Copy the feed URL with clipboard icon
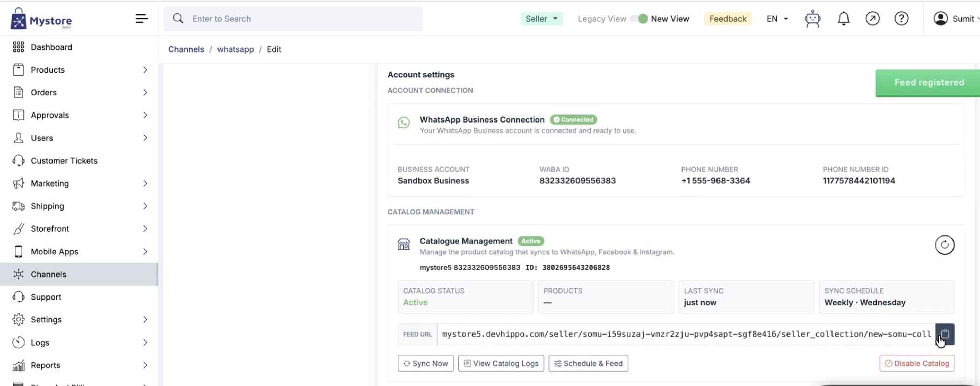 pyautogui.click(x=945, y=334)
